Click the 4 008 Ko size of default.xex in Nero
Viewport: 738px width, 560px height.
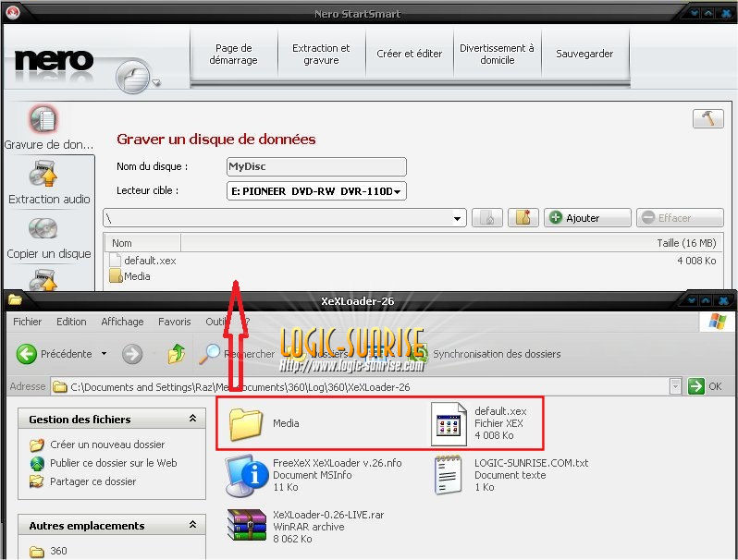[696, 261]
